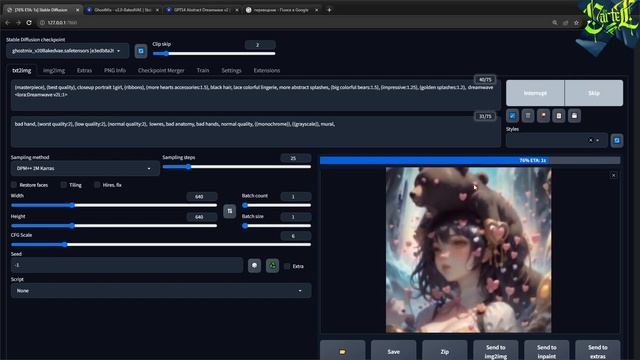Click the Zip button
640x360 pixels.
(444, 351)
